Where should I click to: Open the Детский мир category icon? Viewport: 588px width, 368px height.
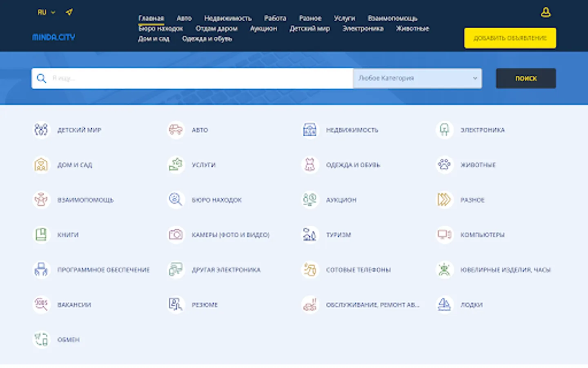41,130
